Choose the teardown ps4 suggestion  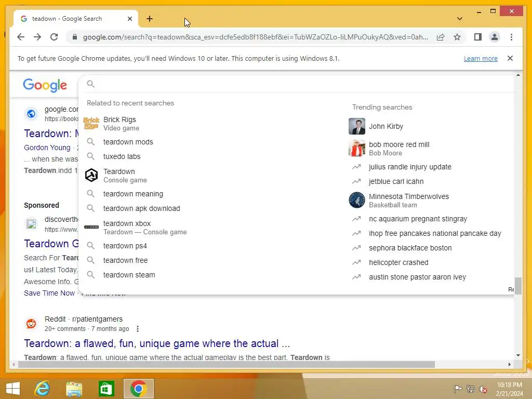[210, 246]
